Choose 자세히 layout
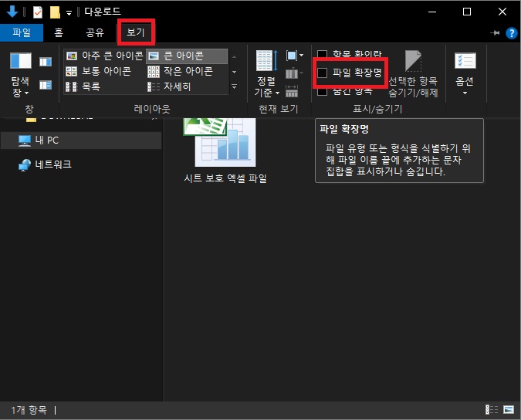Screen dimensions: 521x420 click(169, 86)
